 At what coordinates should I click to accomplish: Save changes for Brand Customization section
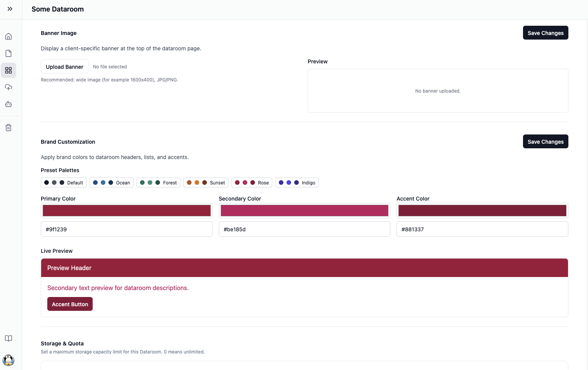click(x=545, y=142)
